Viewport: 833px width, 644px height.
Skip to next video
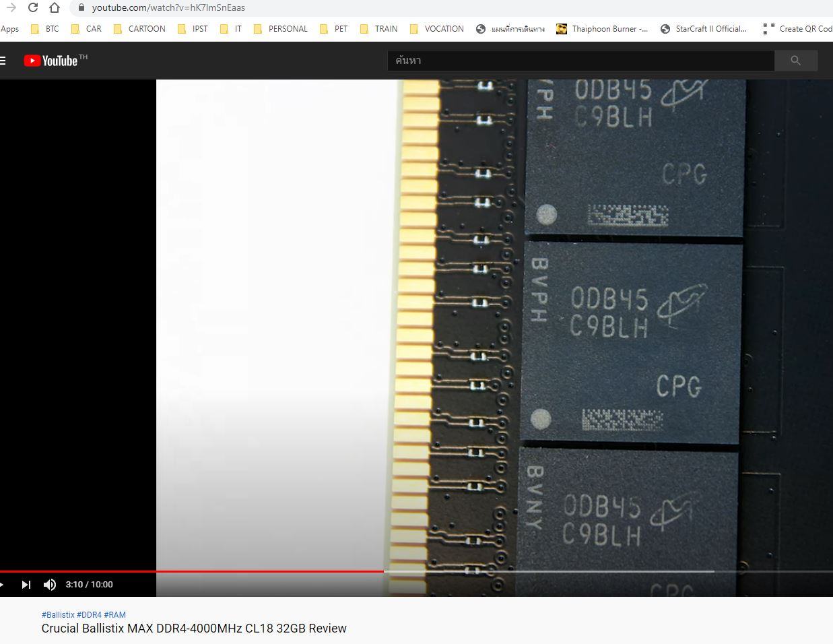[x=26, y=584]
